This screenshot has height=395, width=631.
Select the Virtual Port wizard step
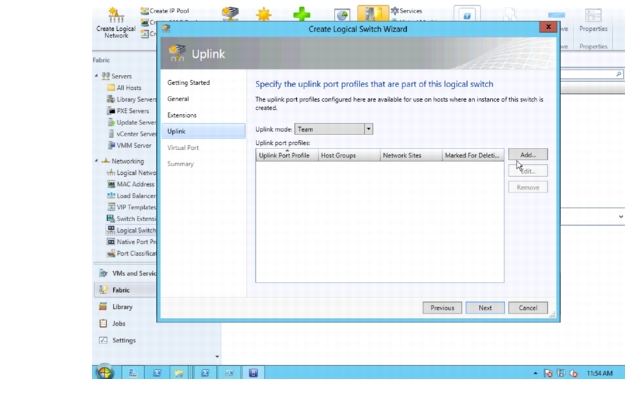(x=183, y=148)
